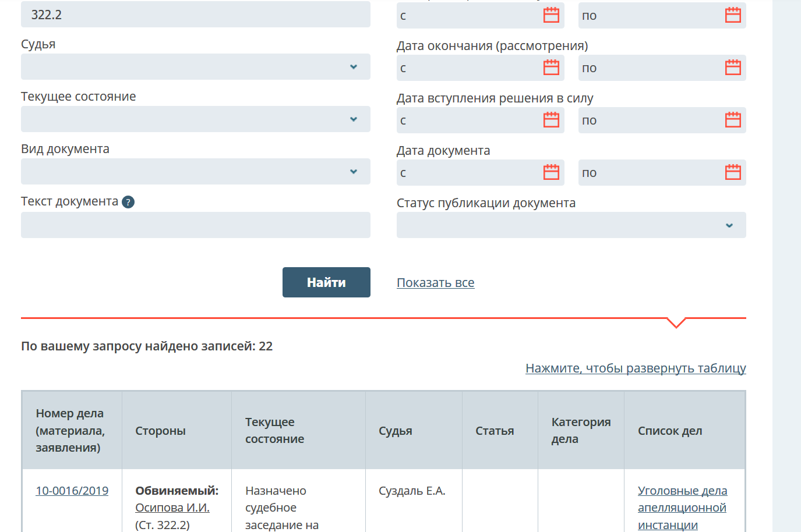Open calendar for end date 'с' field

tap(551, 68)
